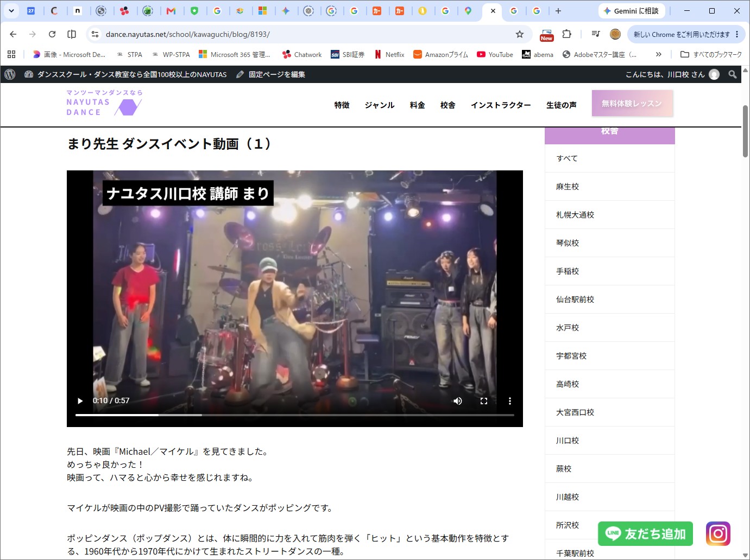This screenshot has width=750, height=560.
Task: Open the Chrome extensions puzzle icon
Action: (566, 34)
